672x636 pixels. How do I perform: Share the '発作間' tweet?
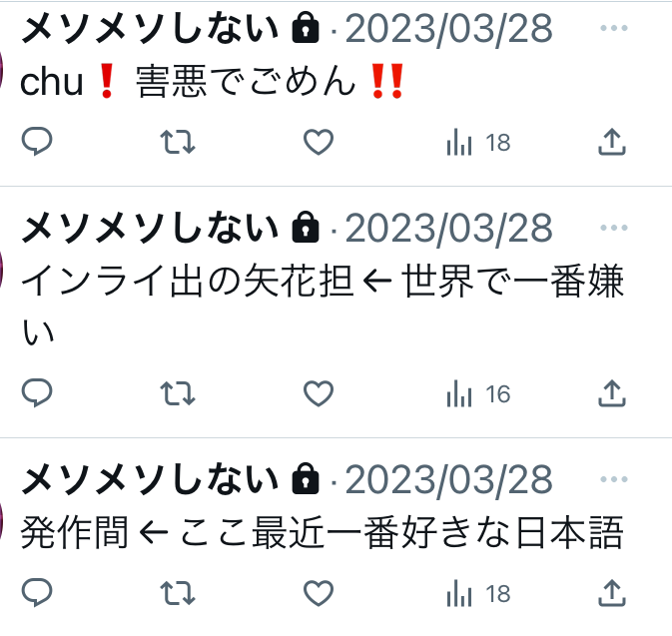coord(612,593)
